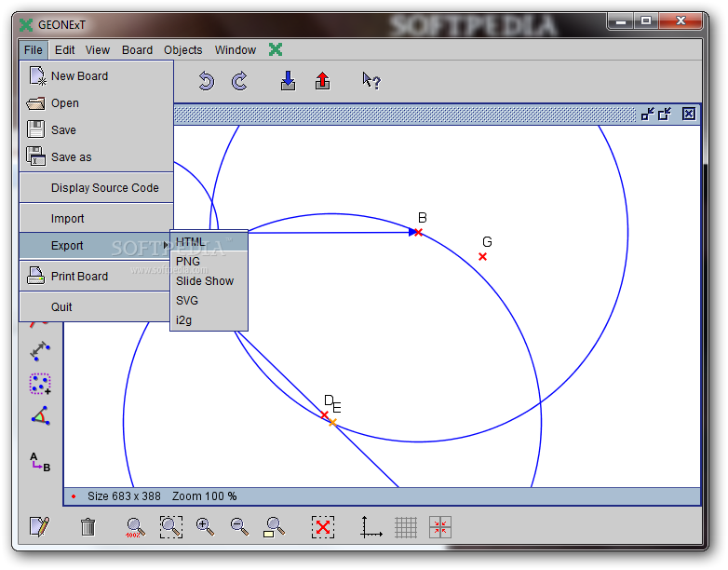Export board as PNG
Screen dimensions: 728x570
pyautogui.click(x=209, y=262)
